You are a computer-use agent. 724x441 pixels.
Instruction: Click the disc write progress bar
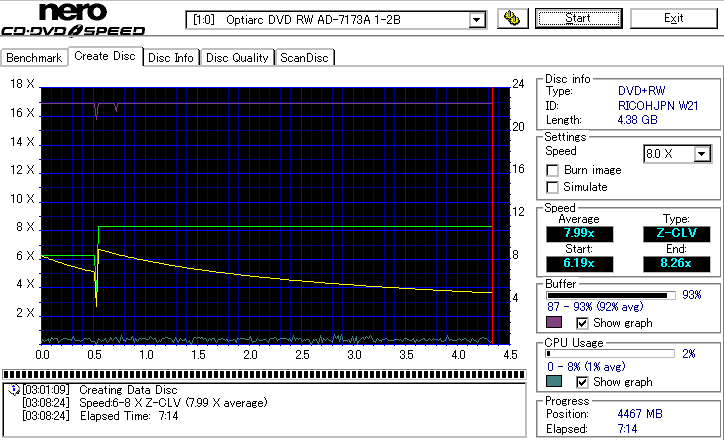[264, 375]
